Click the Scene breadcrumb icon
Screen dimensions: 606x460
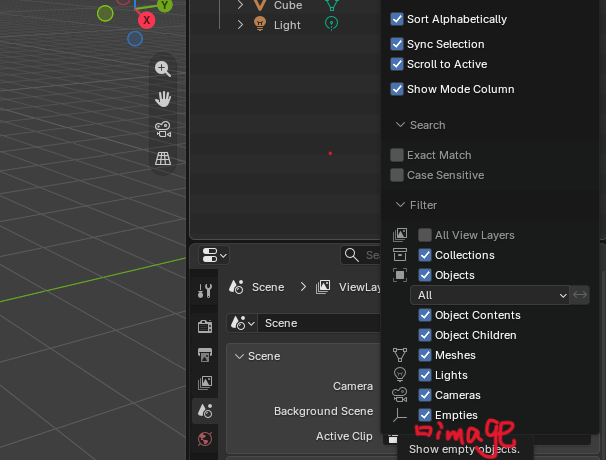point(236,287)
